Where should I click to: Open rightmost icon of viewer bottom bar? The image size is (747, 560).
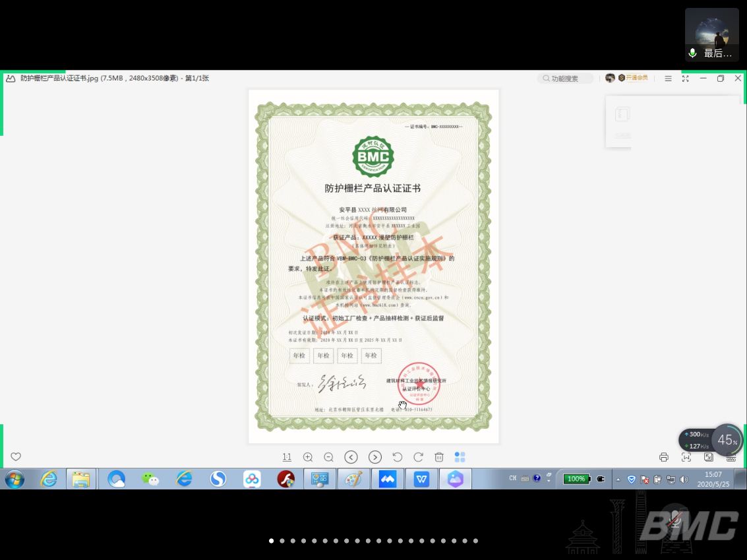pos(731,458)
